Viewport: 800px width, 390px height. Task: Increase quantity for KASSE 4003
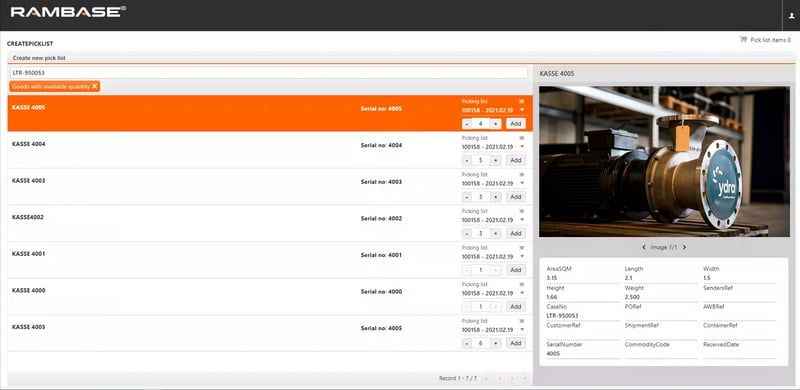point(495,197)
